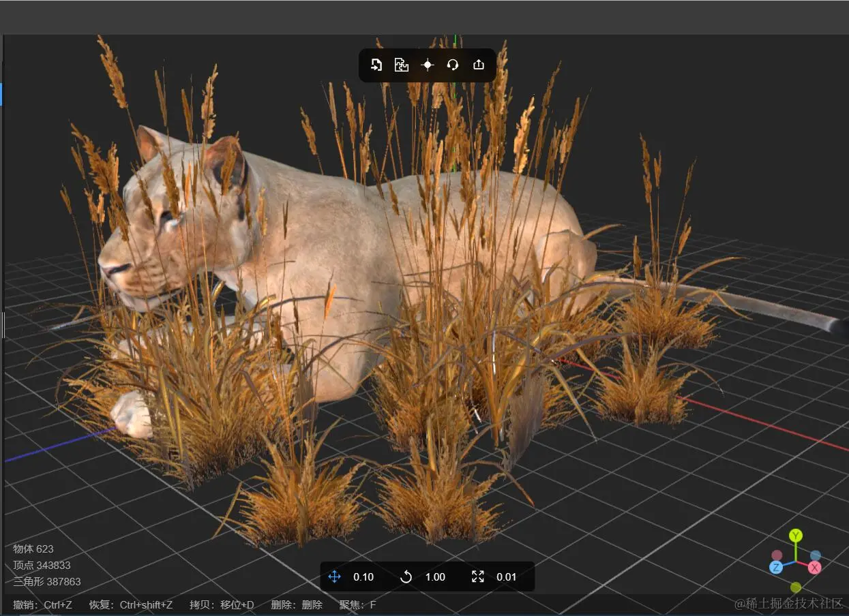Select the scale expand arrows icon
Image resolution: width=849 pixels, height=616 pixels.
(x=478, y=576)
